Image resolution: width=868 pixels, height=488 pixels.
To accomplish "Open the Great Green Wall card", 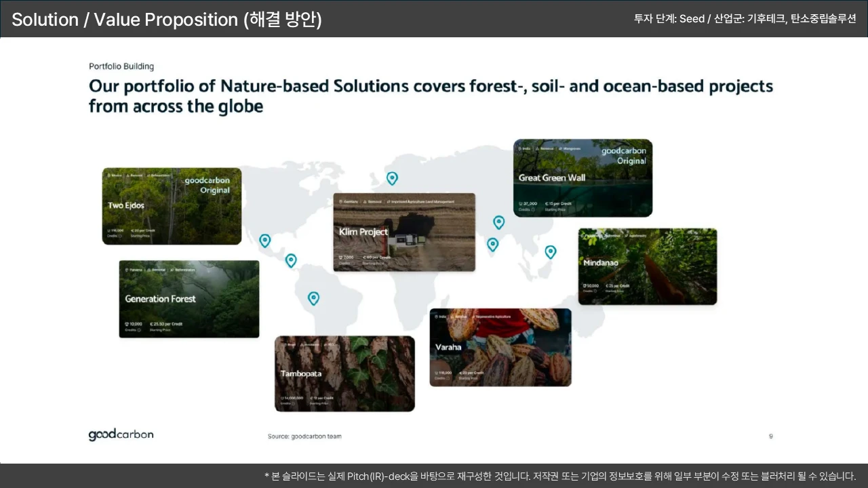I will coord(583,178).
